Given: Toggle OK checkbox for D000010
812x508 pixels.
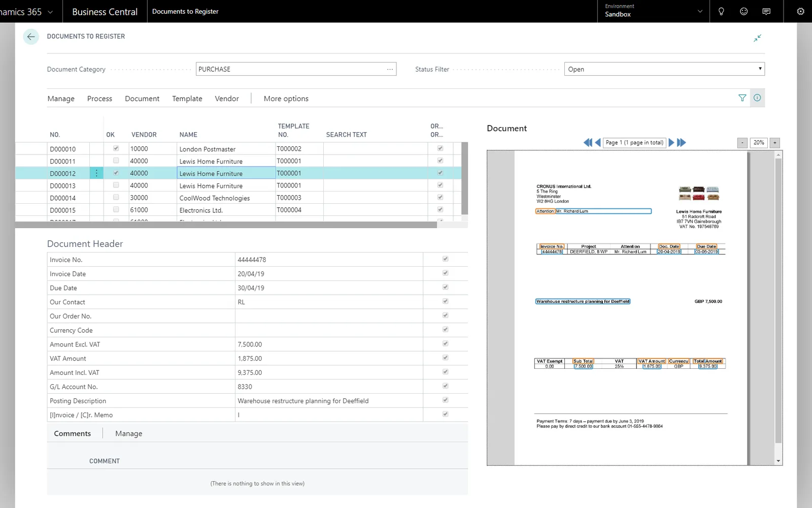Looking at the screenshot, I should coord(116,148).
